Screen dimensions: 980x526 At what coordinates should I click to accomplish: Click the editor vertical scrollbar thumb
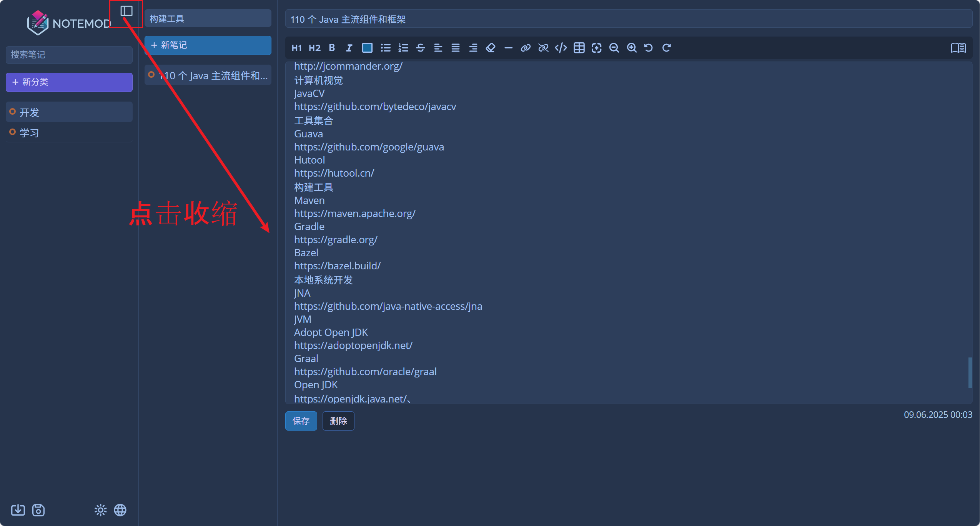pos(970,372)
